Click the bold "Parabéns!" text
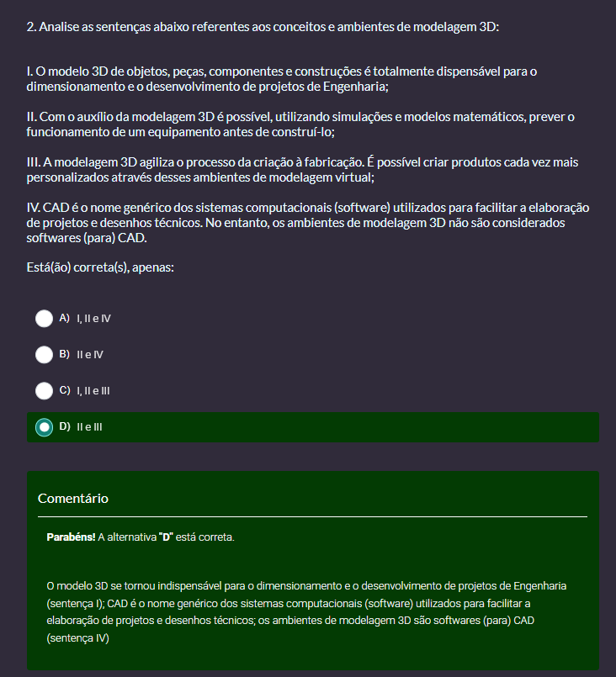 click(71, 537)
